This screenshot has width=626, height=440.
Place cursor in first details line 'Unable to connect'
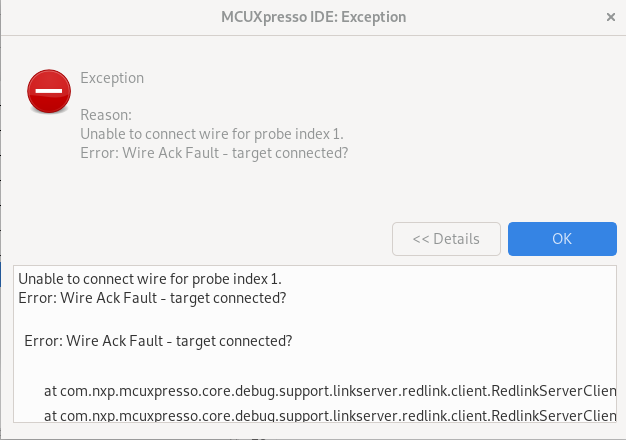(x=150, y=279)
